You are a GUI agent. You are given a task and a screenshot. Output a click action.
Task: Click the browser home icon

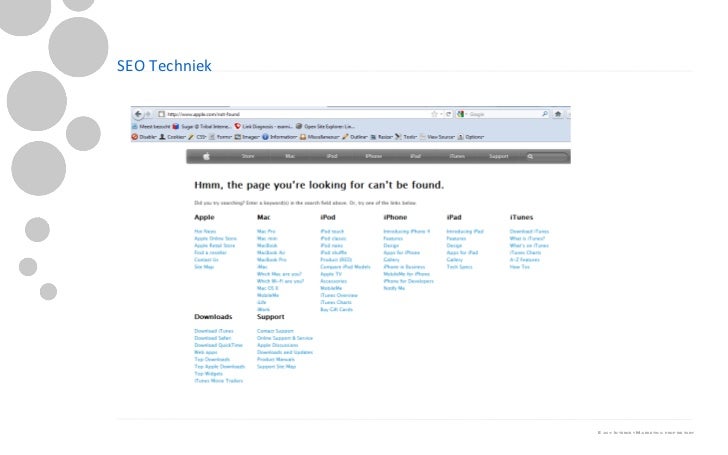558,114
